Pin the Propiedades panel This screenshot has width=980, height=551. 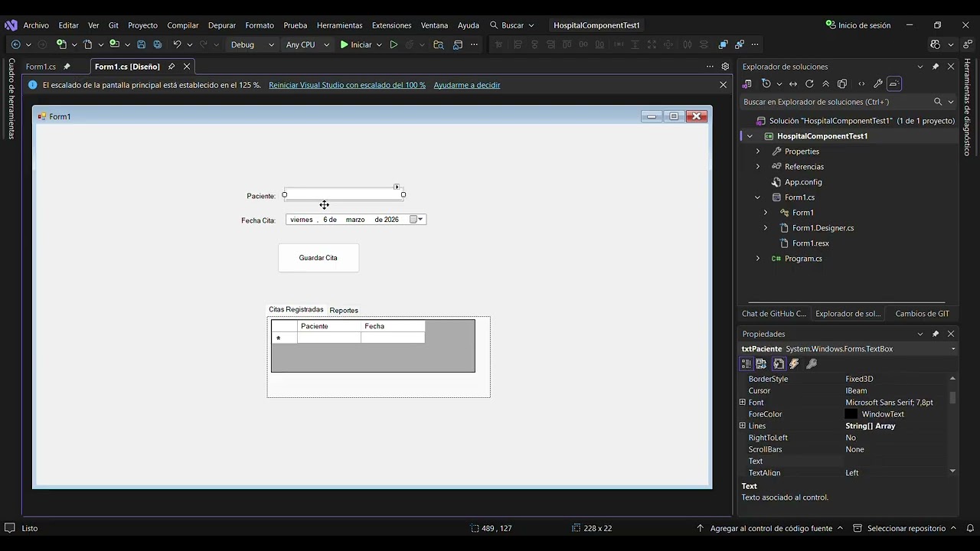pyautogui.click(x=936, y=334)
